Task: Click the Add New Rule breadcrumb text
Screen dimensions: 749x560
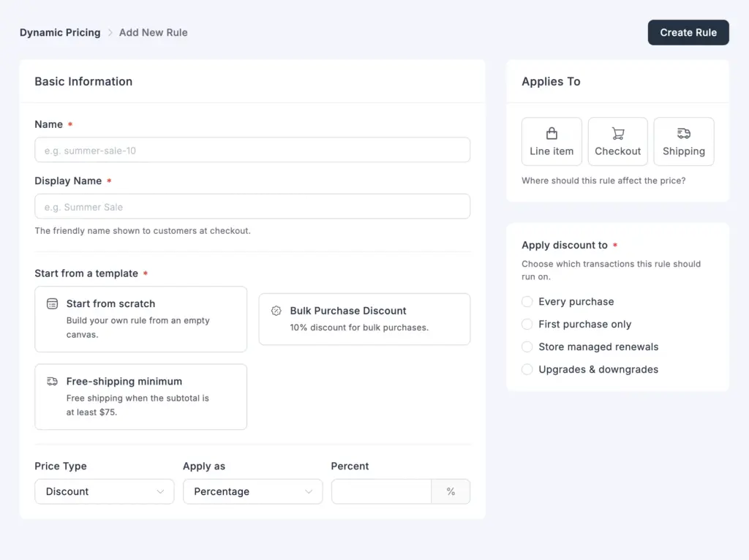Action: tap(154, 32)
